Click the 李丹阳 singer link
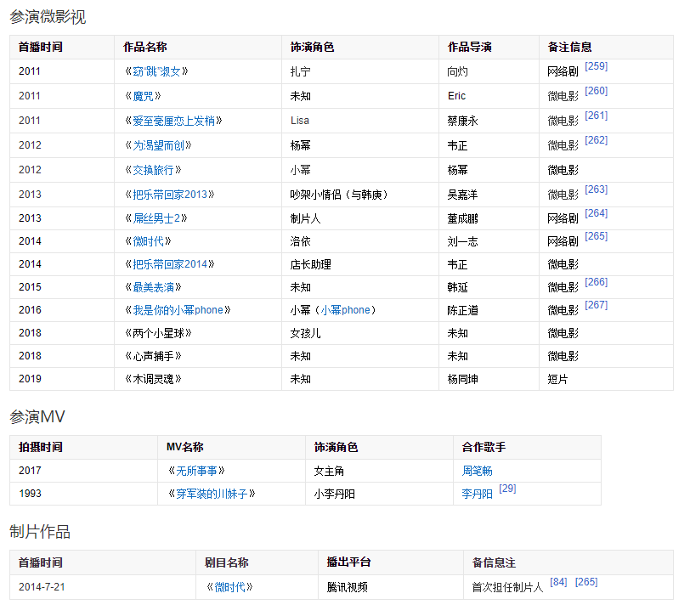Viewport: 690px width, 616px height. click(477, 494)
